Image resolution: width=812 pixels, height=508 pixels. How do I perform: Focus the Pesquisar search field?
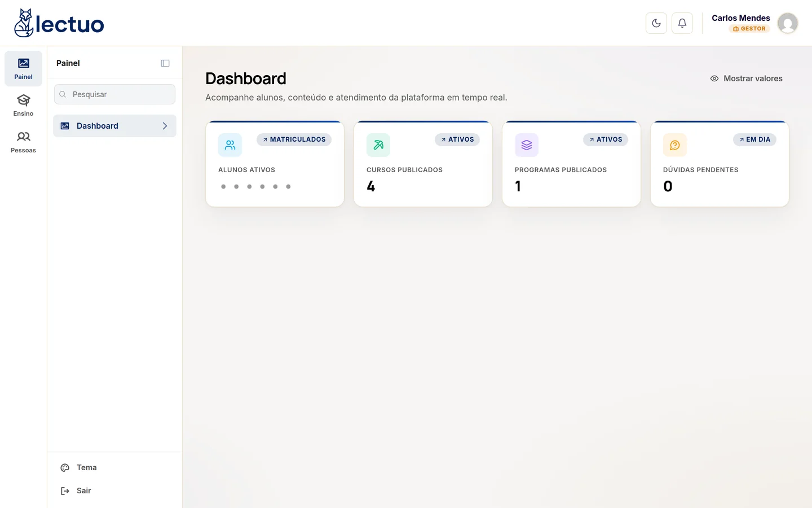coord(114,94)
